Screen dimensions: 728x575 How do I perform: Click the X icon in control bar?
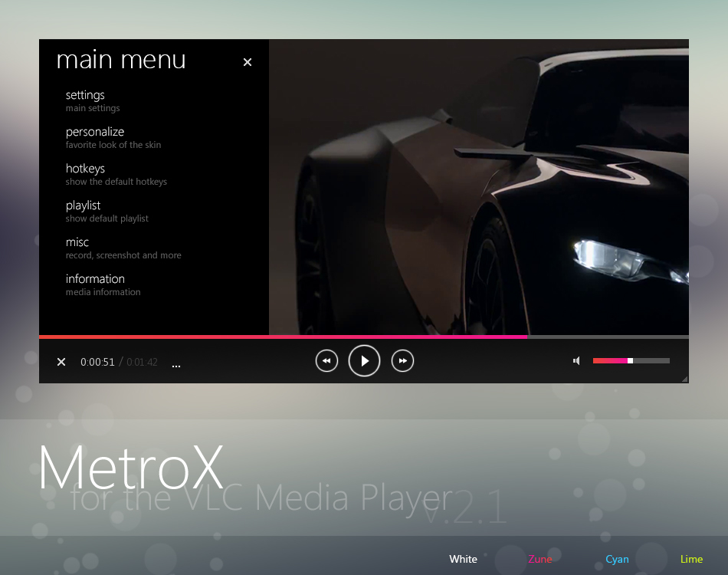pos(61,362)
